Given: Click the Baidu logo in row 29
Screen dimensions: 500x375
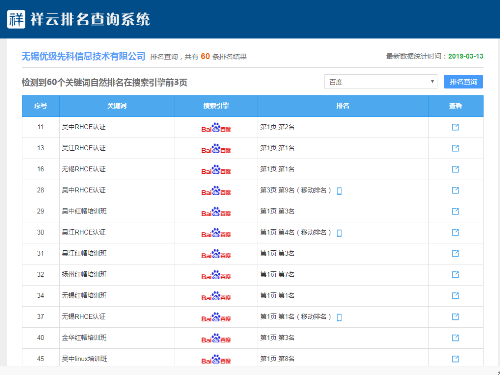Looking at the screenshot, I should (216, 212).
